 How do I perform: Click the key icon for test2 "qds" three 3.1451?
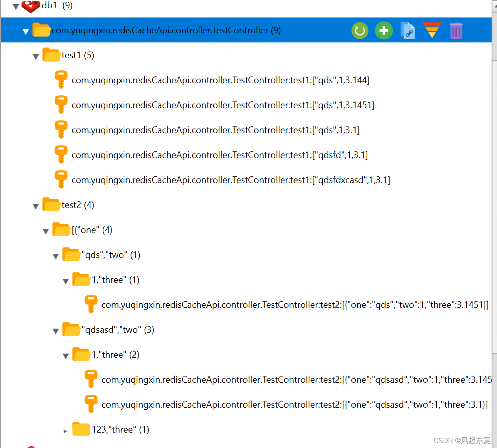pyautogui.click(x=91, y=304)
